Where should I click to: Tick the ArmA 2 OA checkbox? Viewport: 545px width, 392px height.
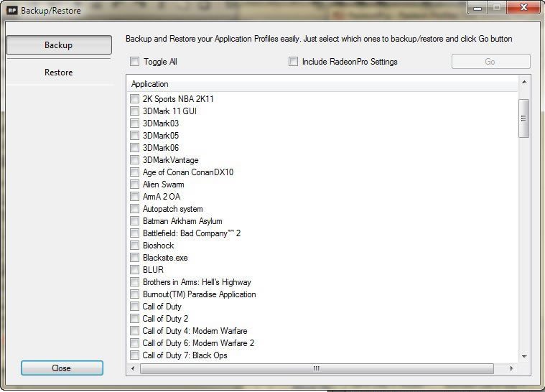pyautogui.click(x=134, y=196)
